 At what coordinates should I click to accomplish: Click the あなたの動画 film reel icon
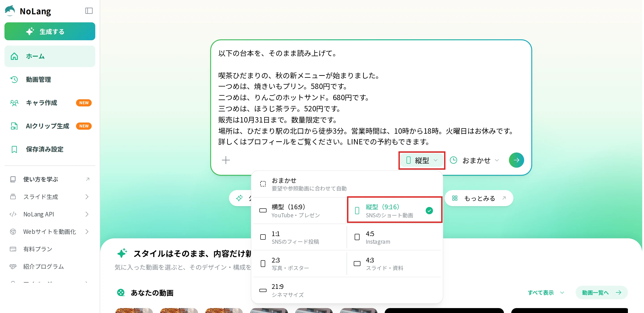tap(121, 292)
